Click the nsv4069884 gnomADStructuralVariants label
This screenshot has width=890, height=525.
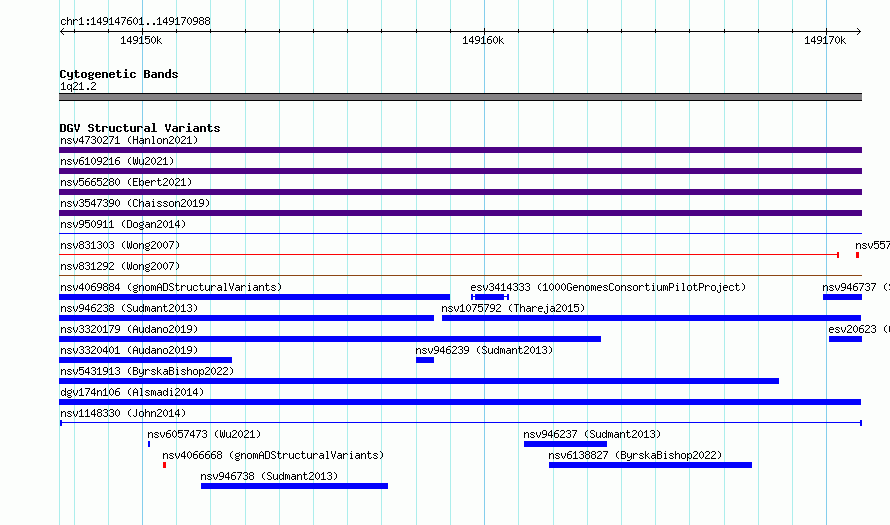171,287
